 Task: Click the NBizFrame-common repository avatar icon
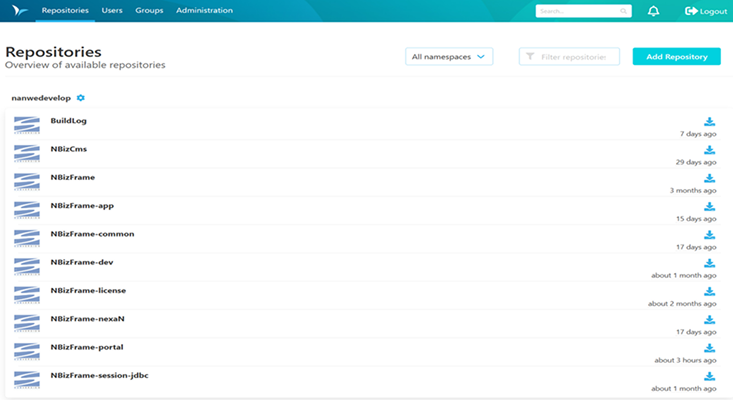27,238
